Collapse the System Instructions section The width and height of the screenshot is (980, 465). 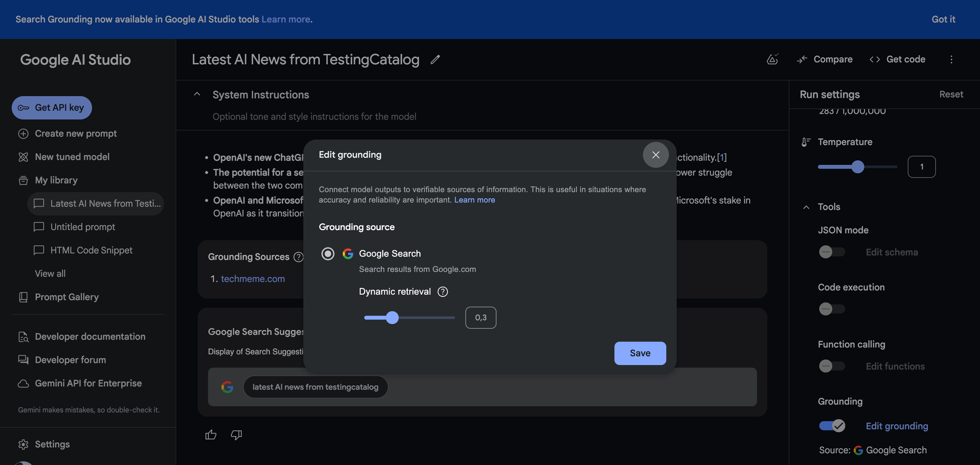(197, 94)
